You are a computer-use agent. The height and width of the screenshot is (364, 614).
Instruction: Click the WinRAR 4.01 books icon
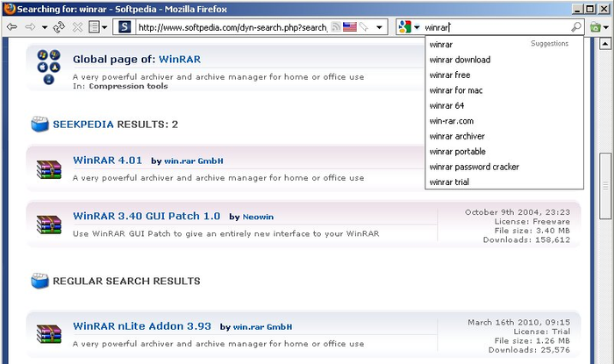49,169
